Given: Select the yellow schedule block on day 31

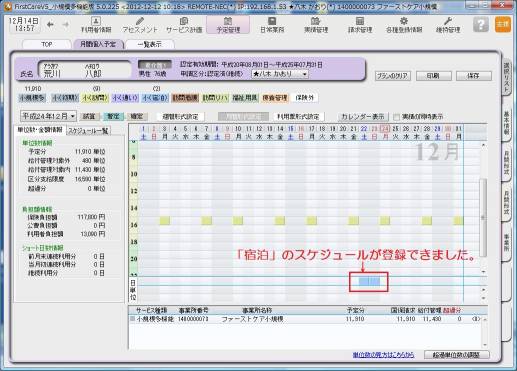Looking at the screenshot, I should click(x=458, y=220).
